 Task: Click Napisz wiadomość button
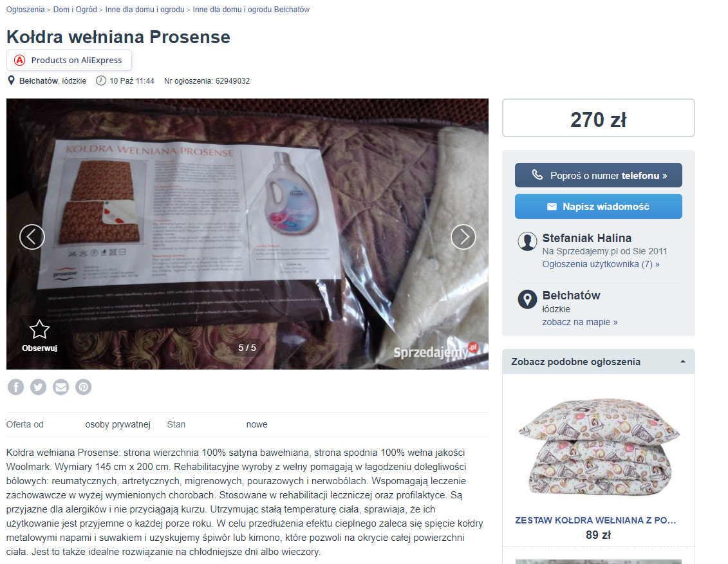pyautogui.click(x=599, y=206)
